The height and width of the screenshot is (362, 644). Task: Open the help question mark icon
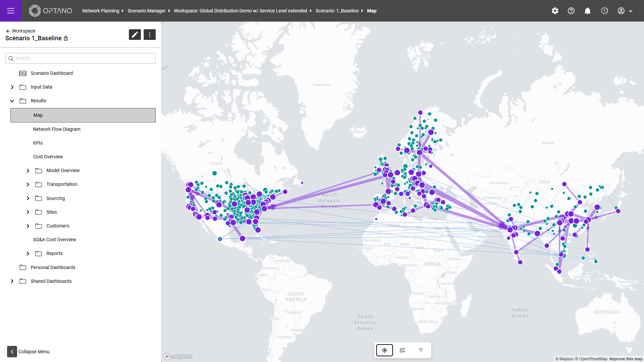click(571, 11)
